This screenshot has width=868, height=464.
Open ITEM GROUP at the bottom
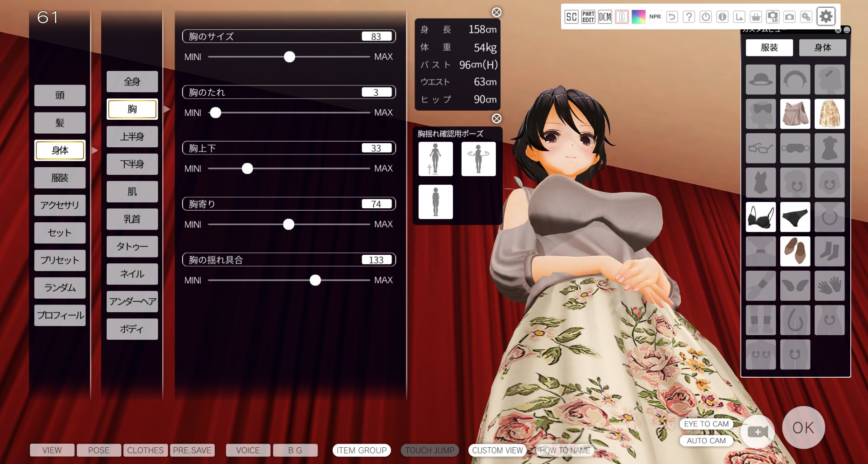[361, 450]
